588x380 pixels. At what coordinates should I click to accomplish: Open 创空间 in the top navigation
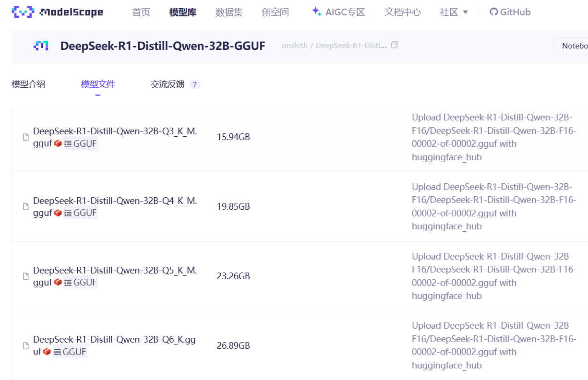(276, 12)
